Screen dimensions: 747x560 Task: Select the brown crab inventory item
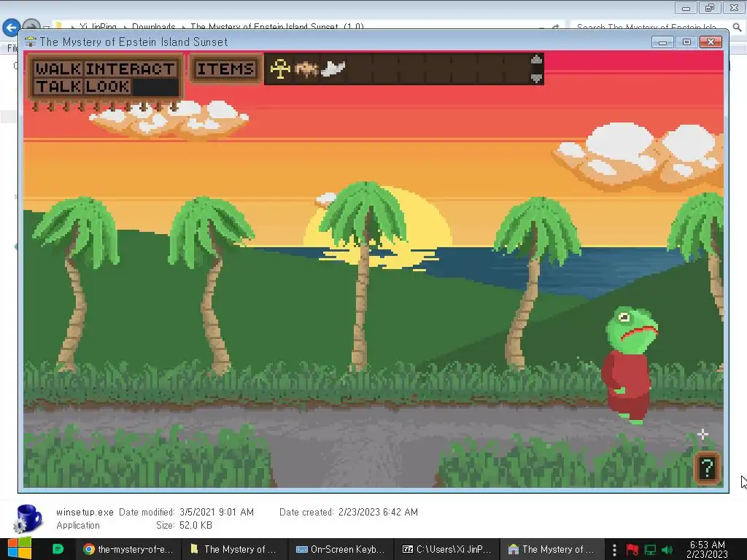click(306, 69)
